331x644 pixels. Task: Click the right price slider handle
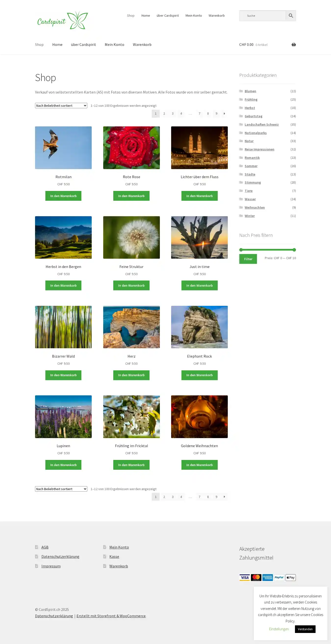tap(294, 250)
